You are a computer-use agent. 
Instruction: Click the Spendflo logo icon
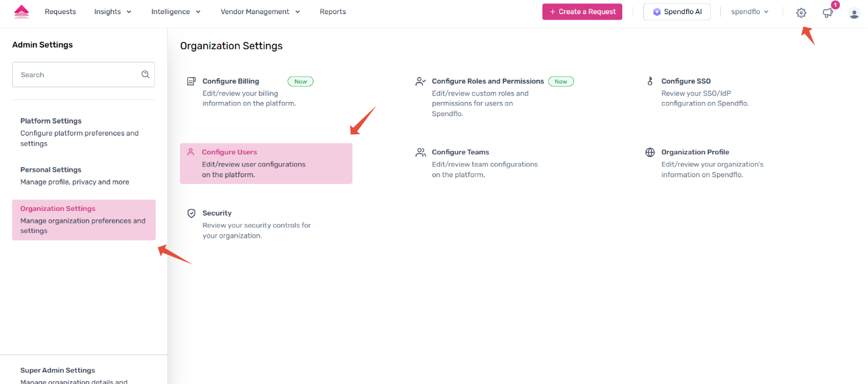[21, 11]
